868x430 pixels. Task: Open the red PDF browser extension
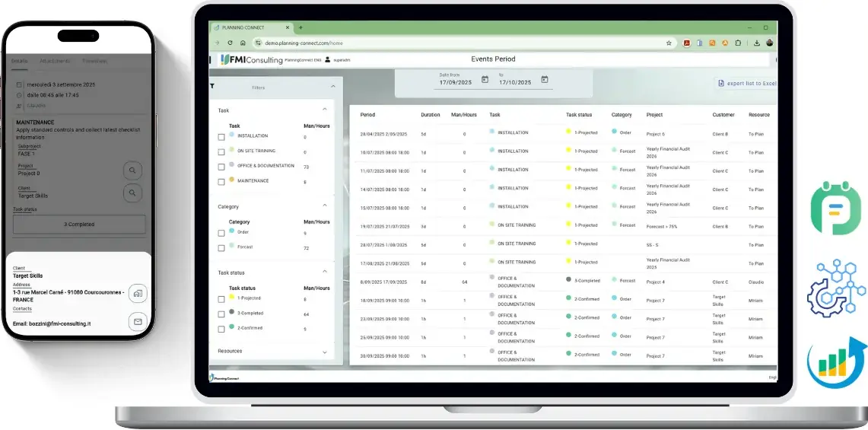click(686, 43)
